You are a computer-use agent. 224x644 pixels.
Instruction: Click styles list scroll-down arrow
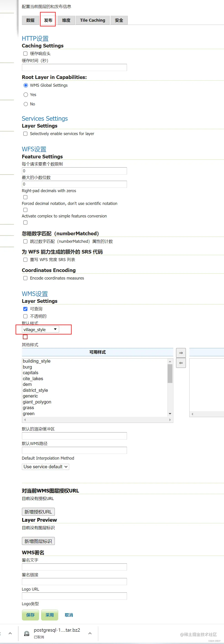pyautogui.click(x=170, y=414)
